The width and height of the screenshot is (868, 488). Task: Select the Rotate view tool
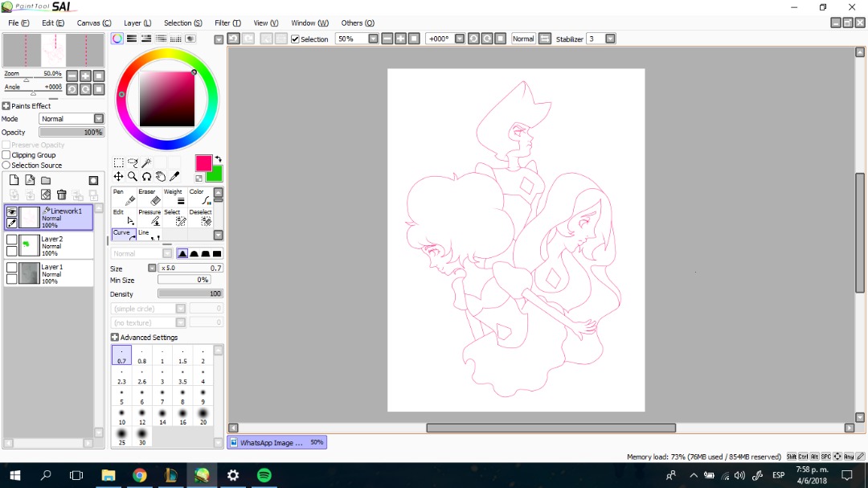coord(147,176)
